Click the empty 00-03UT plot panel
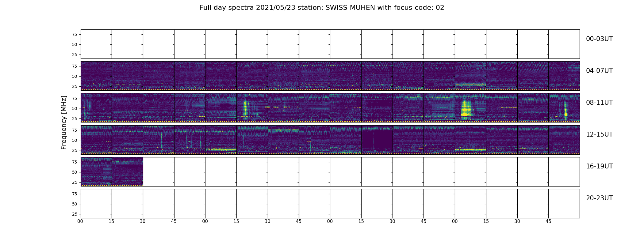Image resolution: width=644 pixels, height=245 pixels. click(330, 44)
